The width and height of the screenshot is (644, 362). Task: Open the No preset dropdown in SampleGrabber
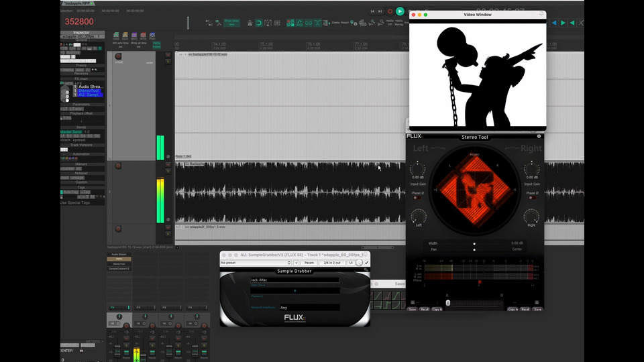point(256,263)
